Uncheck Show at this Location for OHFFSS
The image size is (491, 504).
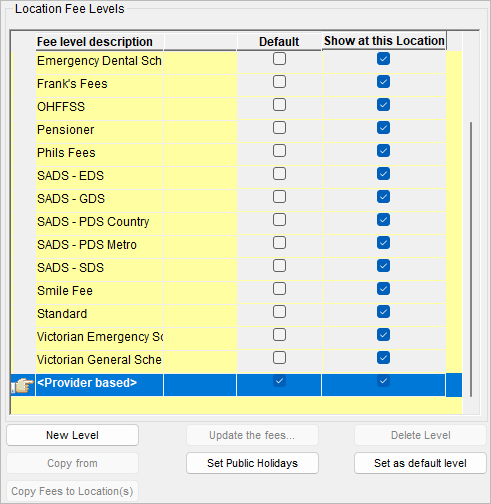(x=383, y=105)
